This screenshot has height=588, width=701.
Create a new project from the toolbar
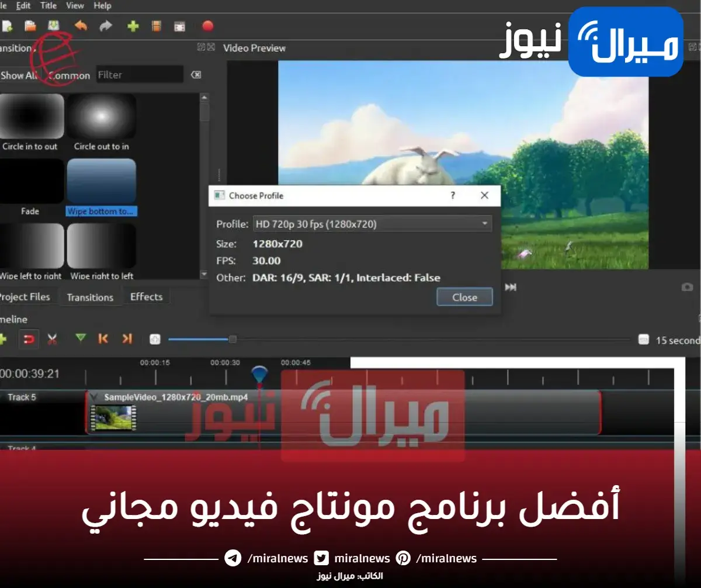(x=6, y=26)
